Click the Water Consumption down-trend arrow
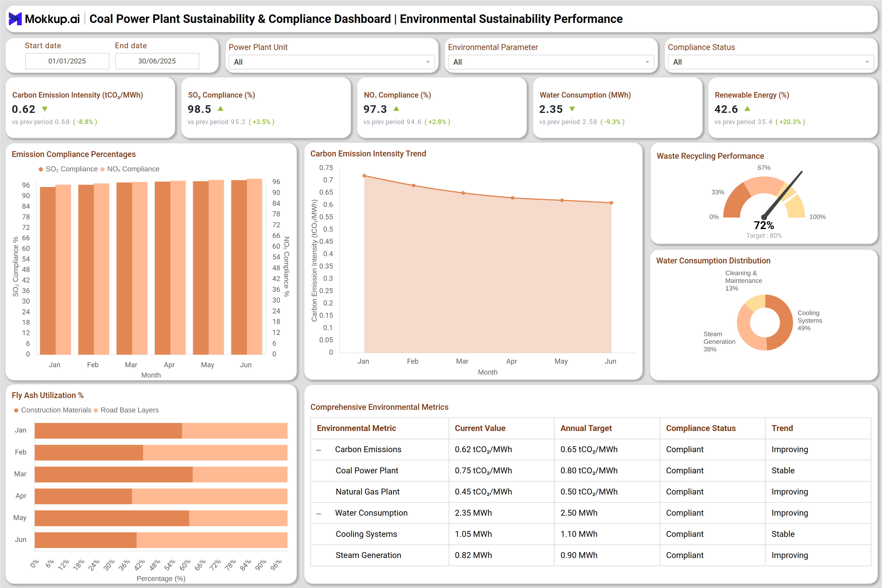882x588 pixels. click(572, 109)
